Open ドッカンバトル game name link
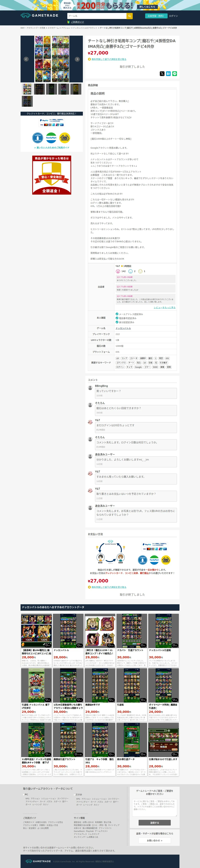 [123, 328]
